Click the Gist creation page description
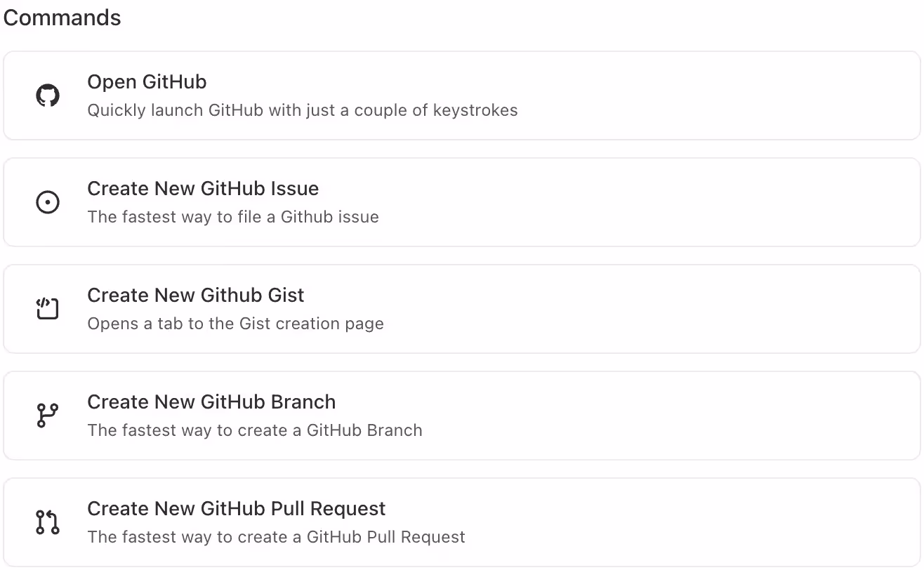 pyautogui.click(x=235, y=324)
